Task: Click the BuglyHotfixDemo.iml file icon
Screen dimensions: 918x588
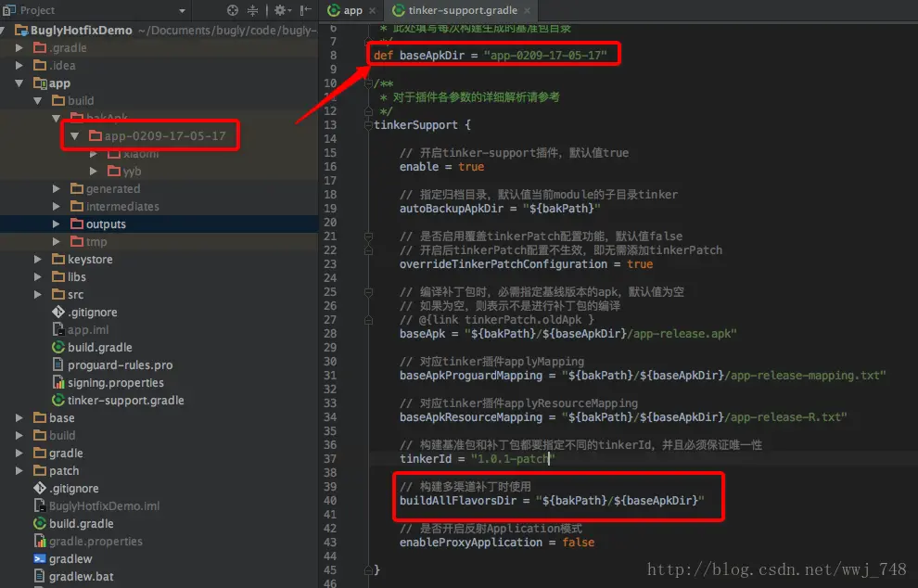Action: (x=40, y=505)
